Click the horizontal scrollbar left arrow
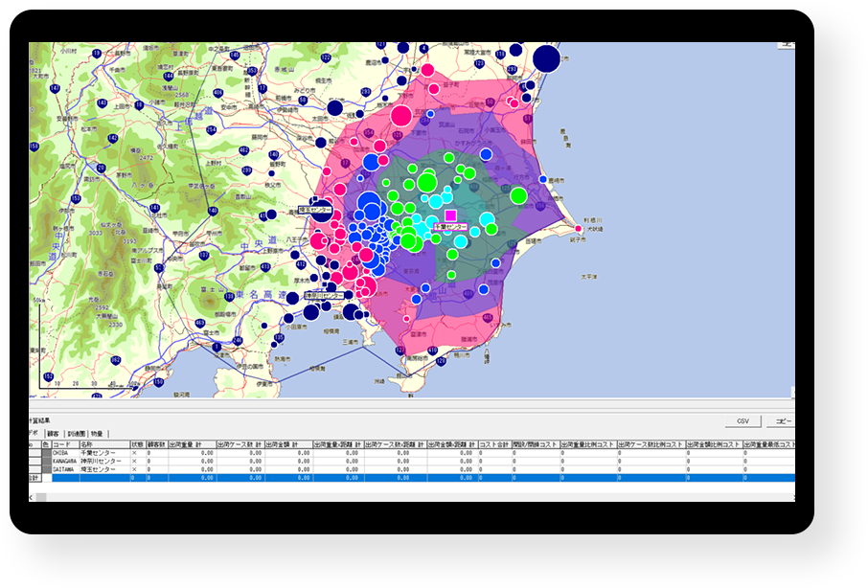The image size is (868, 588). coord(34,497)
